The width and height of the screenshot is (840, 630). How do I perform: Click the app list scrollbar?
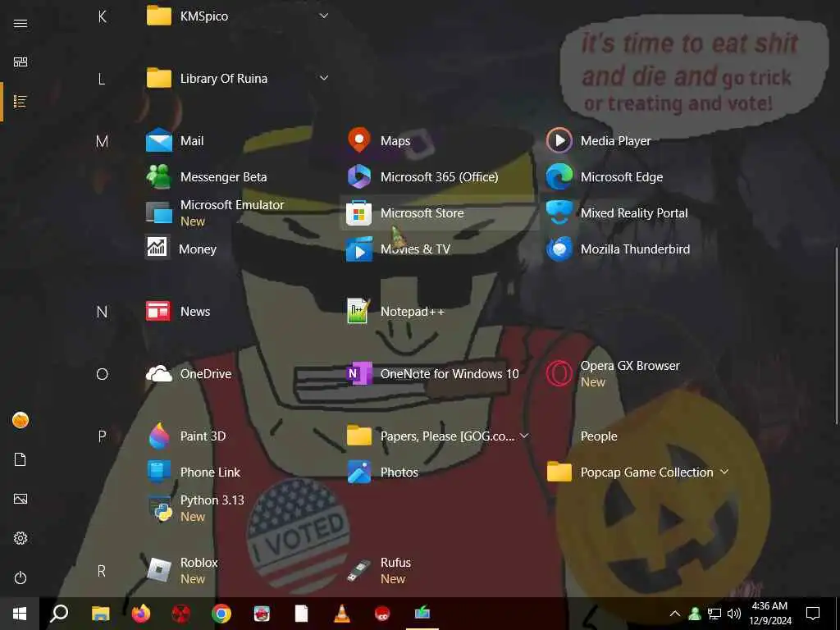pos(836,335)
